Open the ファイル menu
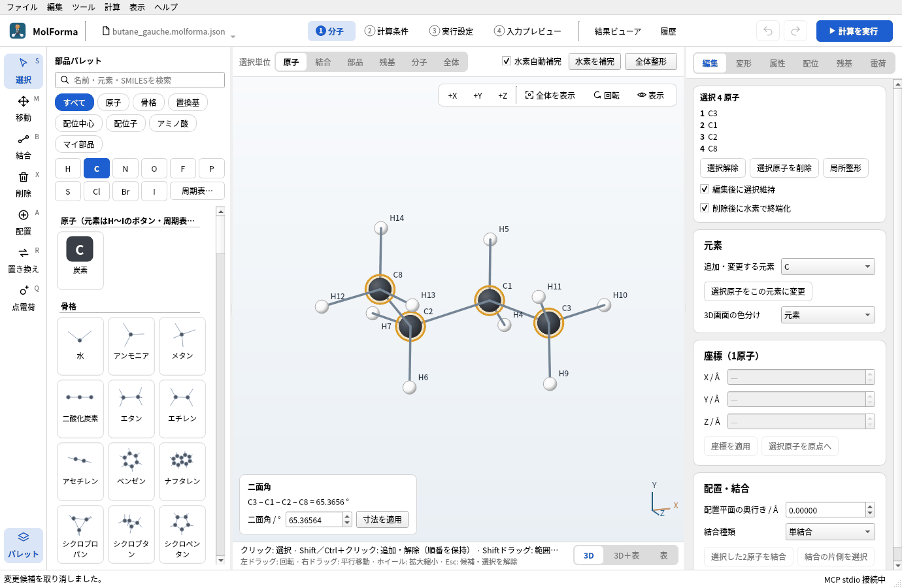 coord(22,7)
